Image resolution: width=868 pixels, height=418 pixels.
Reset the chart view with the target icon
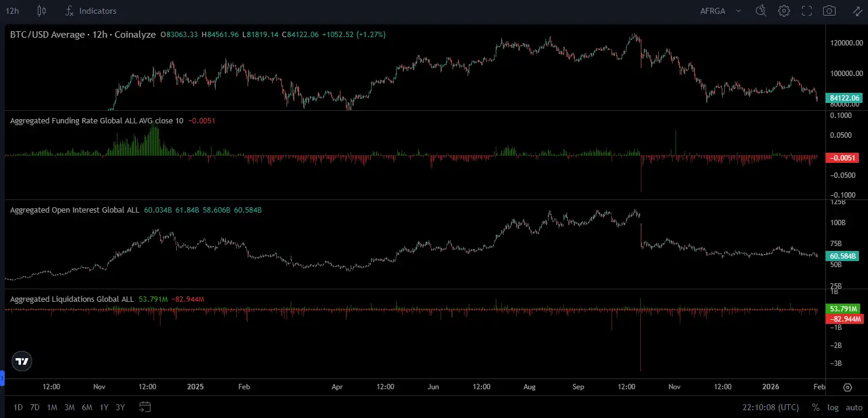click(848, 387)
